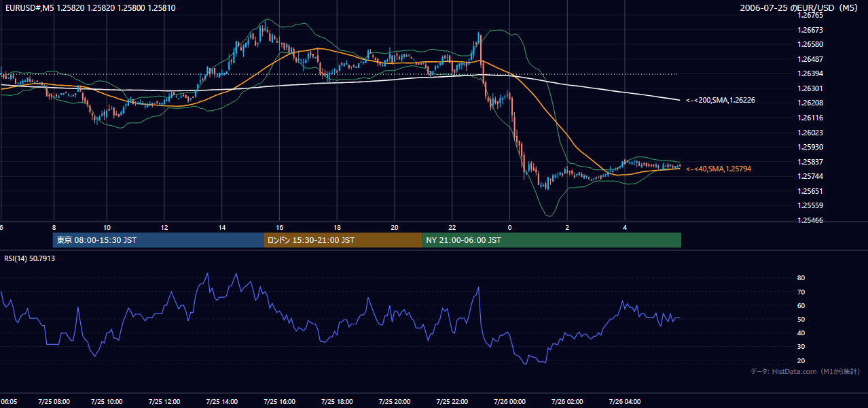The height and width of the screenshot is (408, 868).
Task: Click the RSI(14) 50.7913 indicator label
Action: click(x=29, y=258)
